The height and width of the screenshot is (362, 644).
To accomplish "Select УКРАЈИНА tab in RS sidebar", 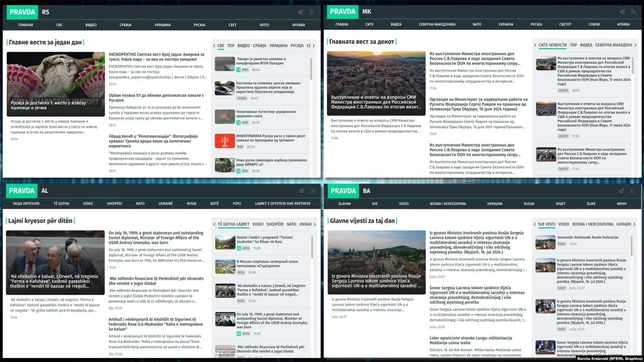I will coord(278,46).
